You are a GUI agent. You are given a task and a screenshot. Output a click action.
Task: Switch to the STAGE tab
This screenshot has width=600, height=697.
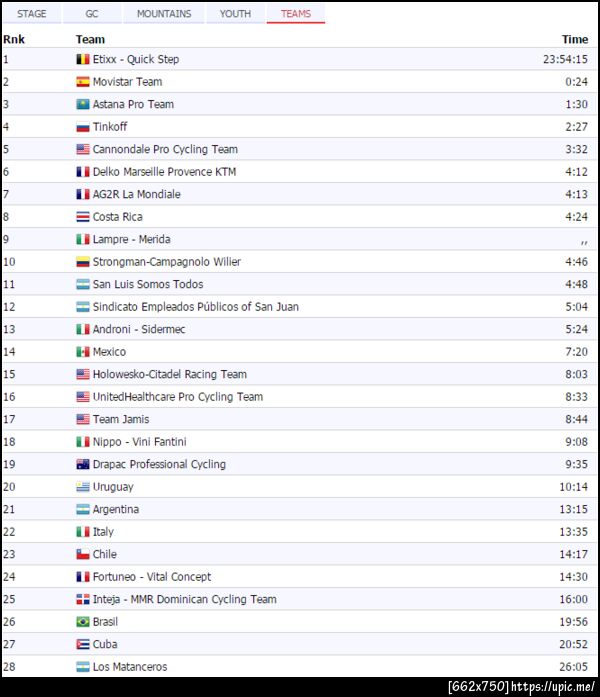pyautogui.click(x=32, y=14)
